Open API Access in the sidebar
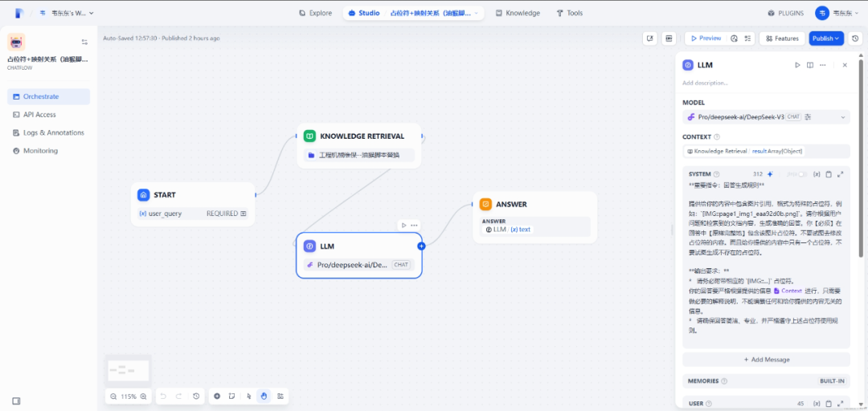The width and height of the screenshot is (868, 411). click(x=39, y=115)
